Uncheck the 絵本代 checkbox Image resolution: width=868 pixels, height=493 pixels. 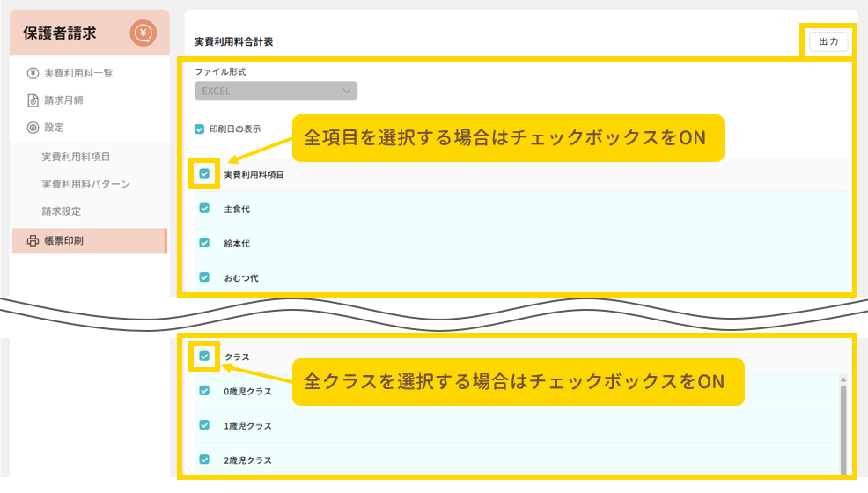coord(204,243)
